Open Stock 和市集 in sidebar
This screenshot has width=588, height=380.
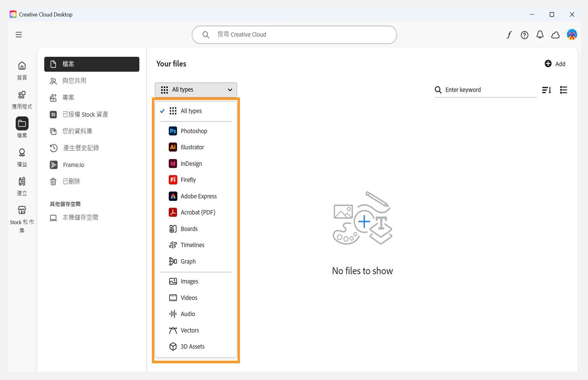click(x=22, y=219)
